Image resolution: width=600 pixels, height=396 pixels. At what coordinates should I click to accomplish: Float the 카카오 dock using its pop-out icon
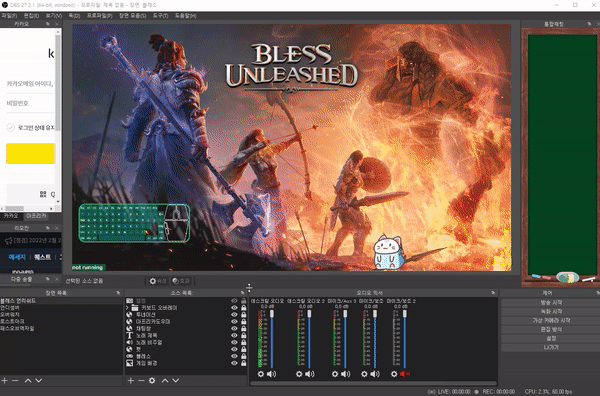tap(48, 24)
